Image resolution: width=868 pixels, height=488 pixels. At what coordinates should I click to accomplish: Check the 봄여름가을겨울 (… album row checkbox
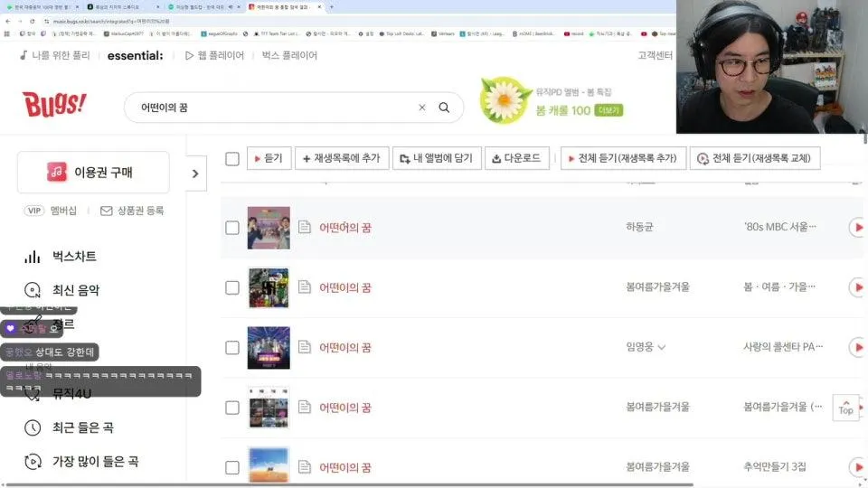[x=232, y=408]
